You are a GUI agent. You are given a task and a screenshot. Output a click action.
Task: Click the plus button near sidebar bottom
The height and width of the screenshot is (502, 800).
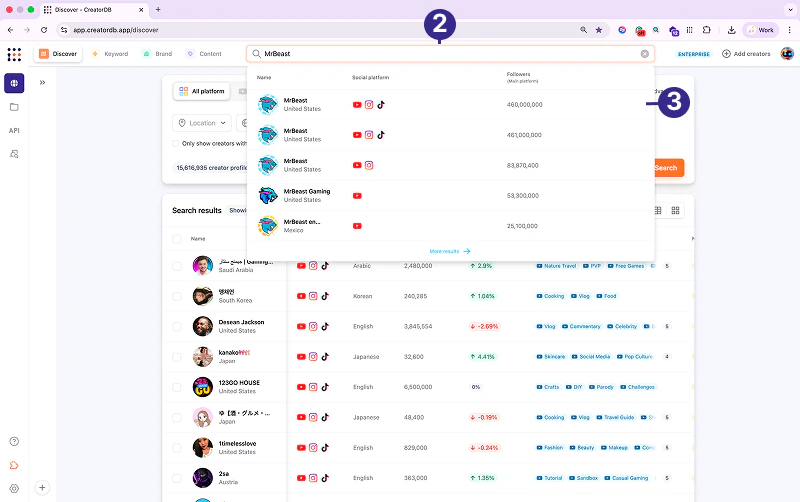[42, 488]
